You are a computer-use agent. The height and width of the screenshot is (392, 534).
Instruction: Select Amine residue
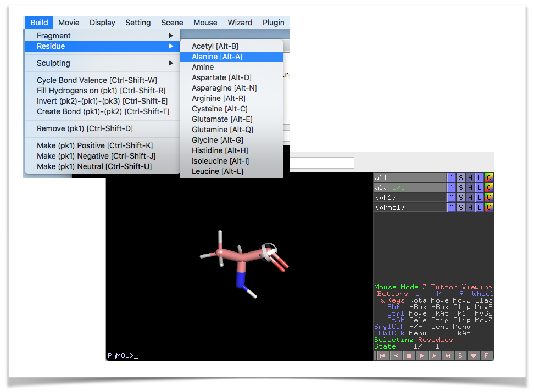click(232, 67)
